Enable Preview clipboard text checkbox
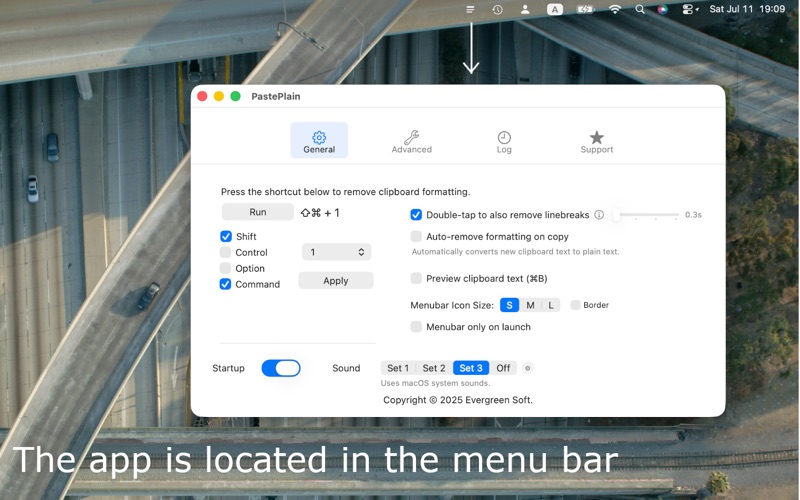The image size is (800, 500). [416, 278]
